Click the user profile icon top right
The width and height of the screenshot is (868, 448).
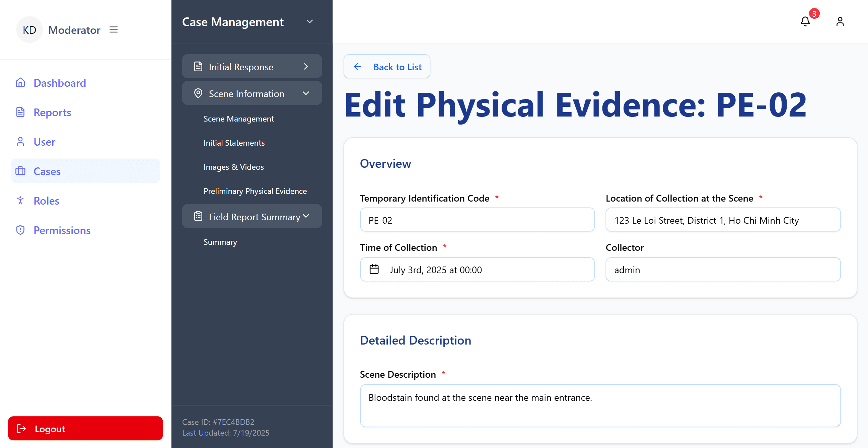840,21
